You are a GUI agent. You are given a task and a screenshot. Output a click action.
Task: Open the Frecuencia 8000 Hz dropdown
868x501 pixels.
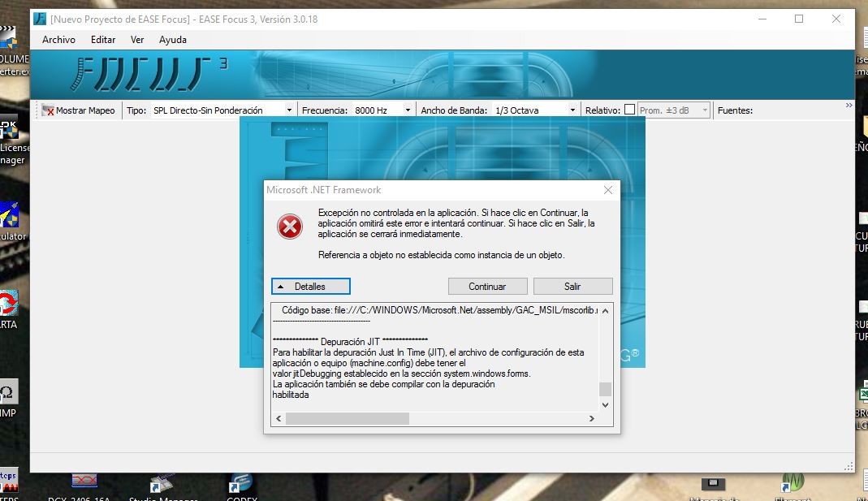(x=408, y=110)
